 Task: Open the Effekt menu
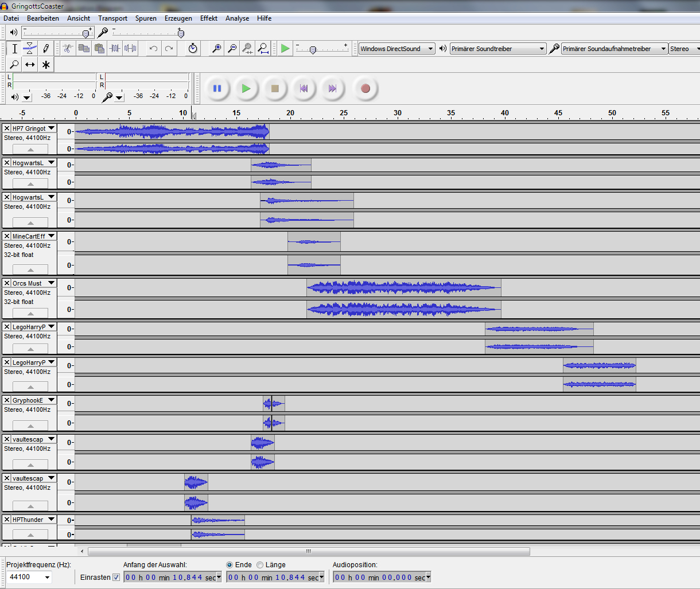[208, 18]
